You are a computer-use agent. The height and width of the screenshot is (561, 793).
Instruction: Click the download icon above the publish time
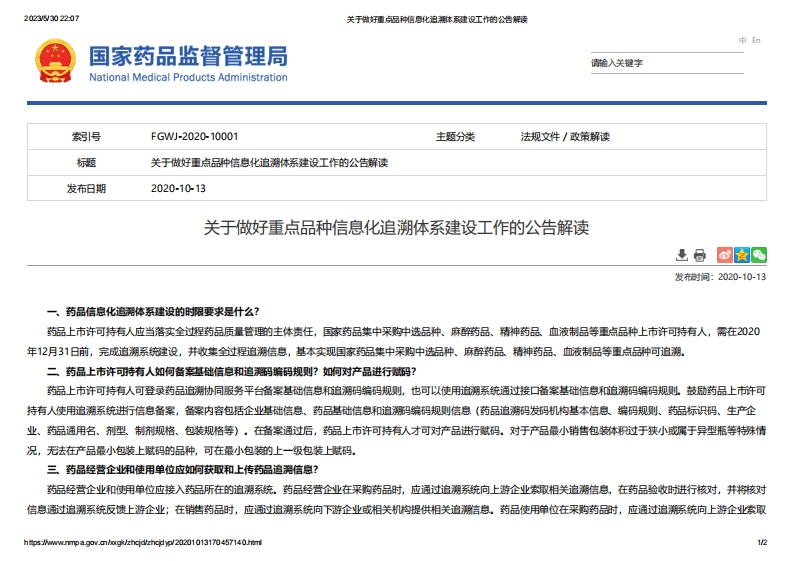682,256
